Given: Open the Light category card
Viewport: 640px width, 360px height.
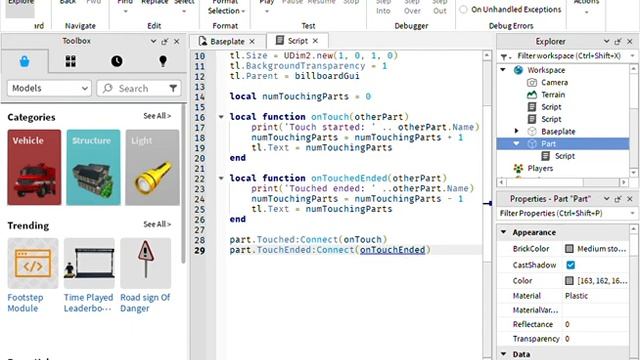Looking at the screenshot, I should pos(152,167).
